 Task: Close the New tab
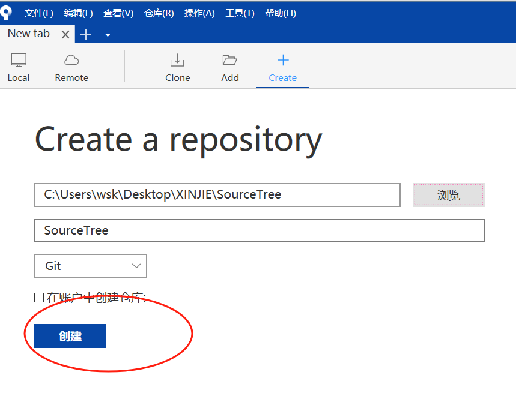click(x=65, y=34)
